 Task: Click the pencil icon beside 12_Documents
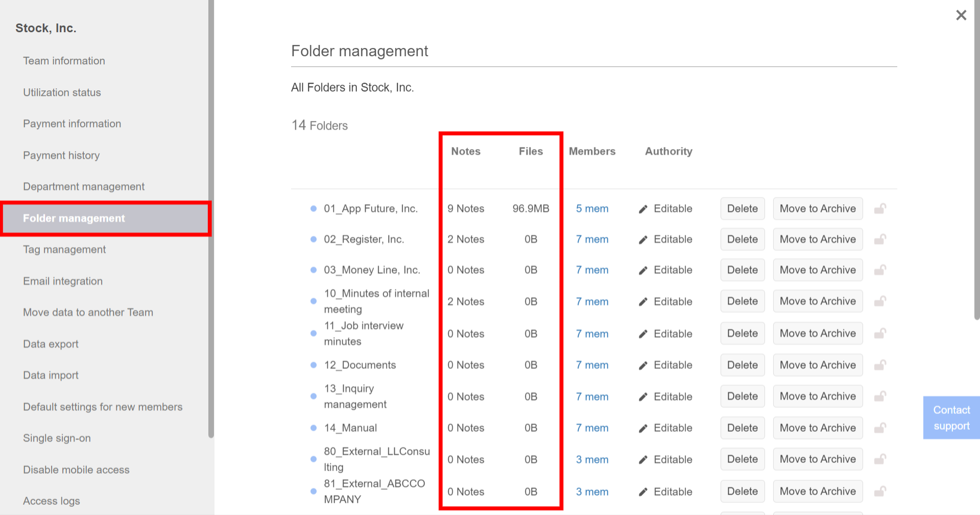pyautogui.click(x=642, y=365)
